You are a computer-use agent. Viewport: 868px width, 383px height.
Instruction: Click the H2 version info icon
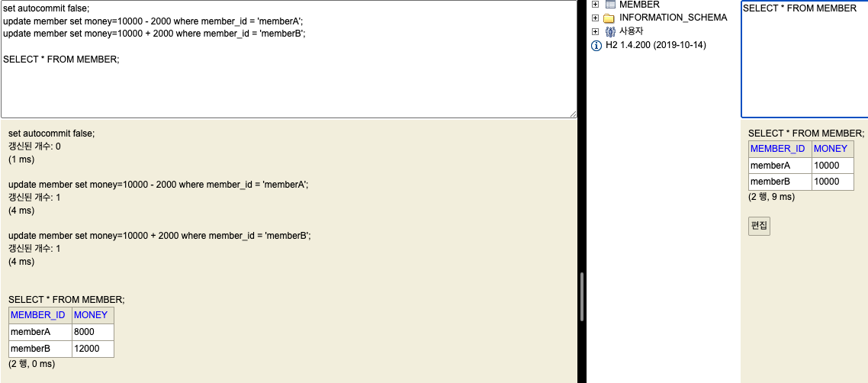click(x=596, y=45)
